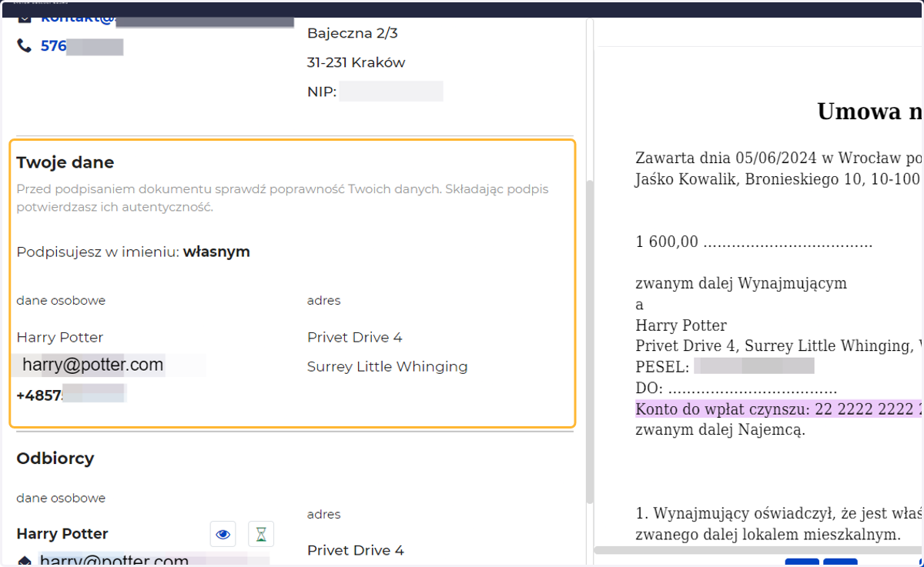The image size is (924, 567).
Task: Select the address 'Privet Drive 4' in Twoje dane
Action: click(355, 337)
